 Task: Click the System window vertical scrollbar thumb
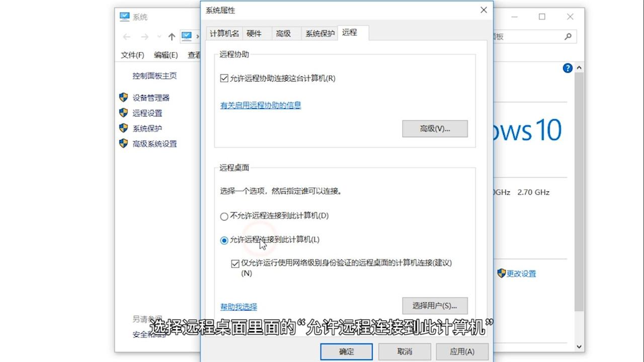(579, 193)
